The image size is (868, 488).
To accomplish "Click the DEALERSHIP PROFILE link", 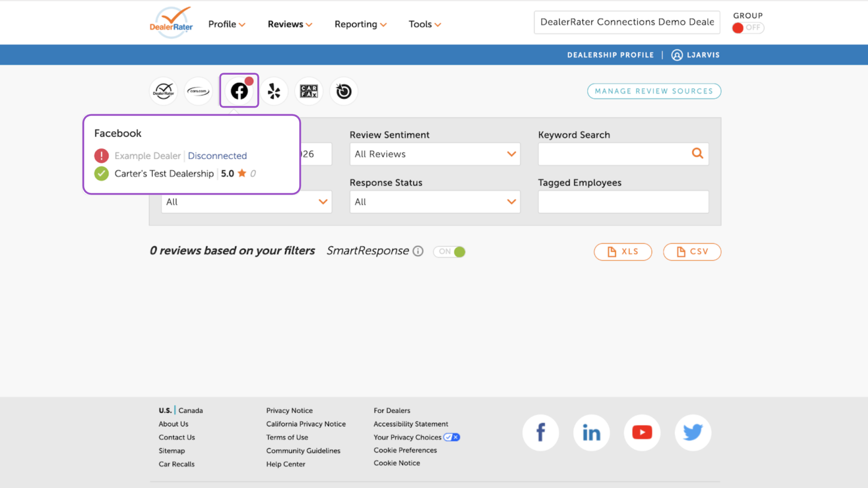I will [x=610, y=55].
